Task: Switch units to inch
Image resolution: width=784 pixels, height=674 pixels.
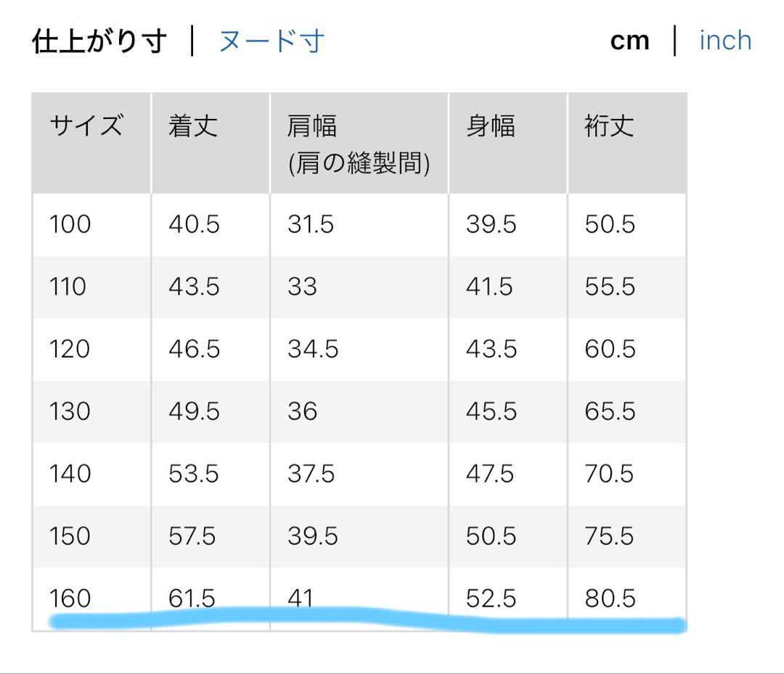Action: [x=724, y=41]
